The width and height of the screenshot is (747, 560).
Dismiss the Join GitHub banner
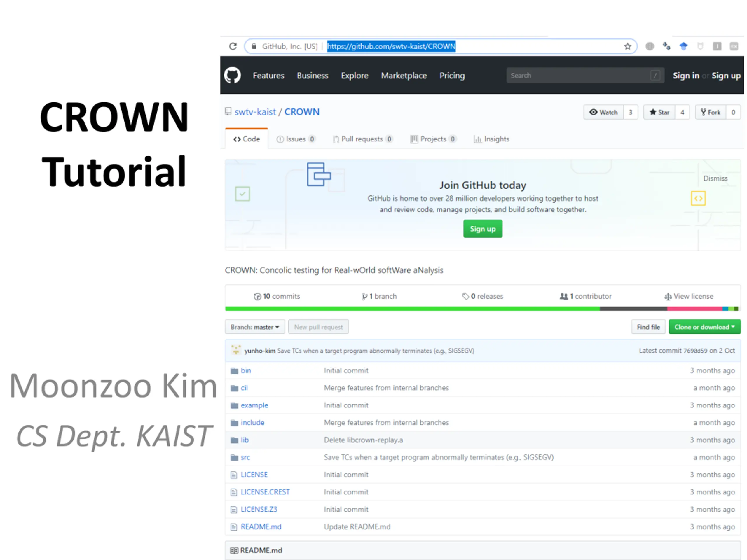tap(715, 178)
